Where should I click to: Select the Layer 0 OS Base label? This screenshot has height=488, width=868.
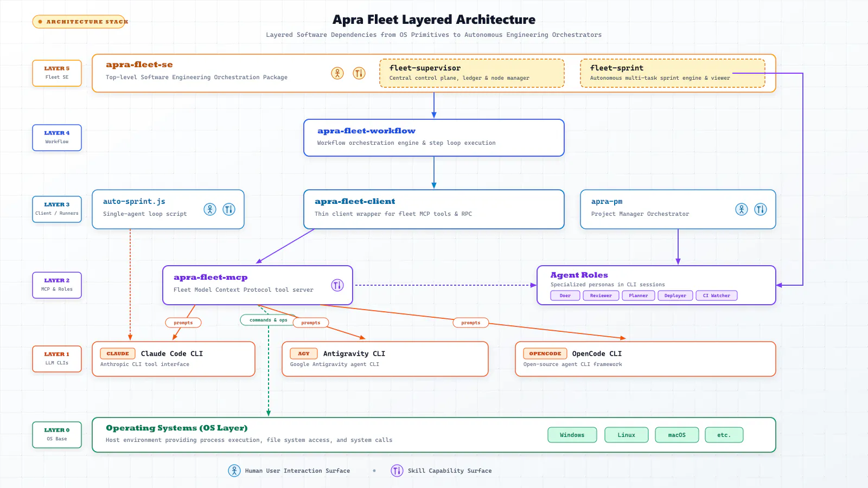[57, 435]
